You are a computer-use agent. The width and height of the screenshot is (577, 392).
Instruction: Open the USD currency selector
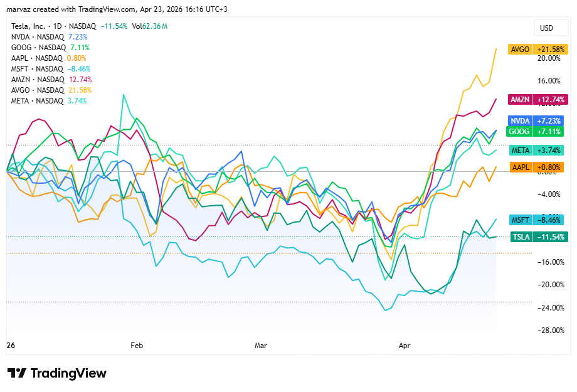(546, 28)
